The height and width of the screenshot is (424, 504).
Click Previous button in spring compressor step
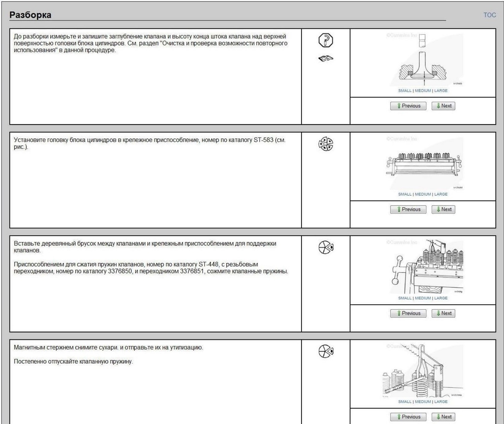pos(408,314)
